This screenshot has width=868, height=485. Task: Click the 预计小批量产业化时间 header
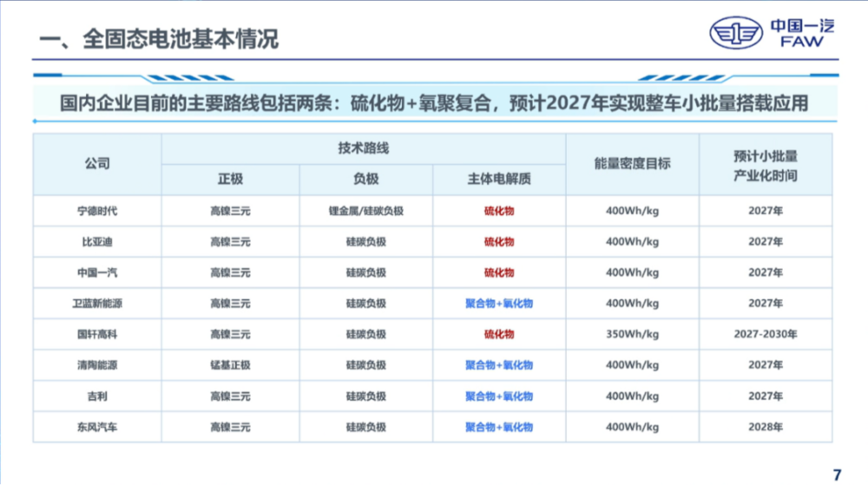point(766,166)
